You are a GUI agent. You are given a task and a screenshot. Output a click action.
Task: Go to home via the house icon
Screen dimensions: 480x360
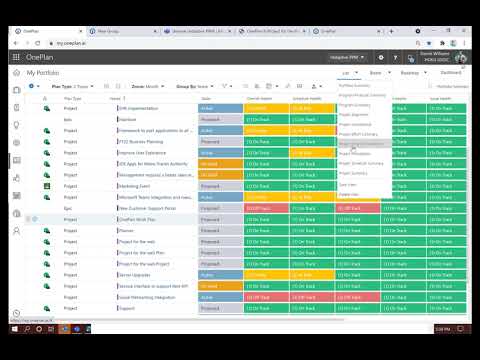point(16,73)
